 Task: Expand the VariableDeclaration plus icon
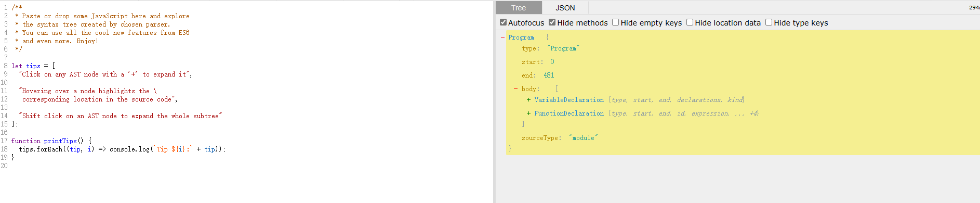[528, 100]
